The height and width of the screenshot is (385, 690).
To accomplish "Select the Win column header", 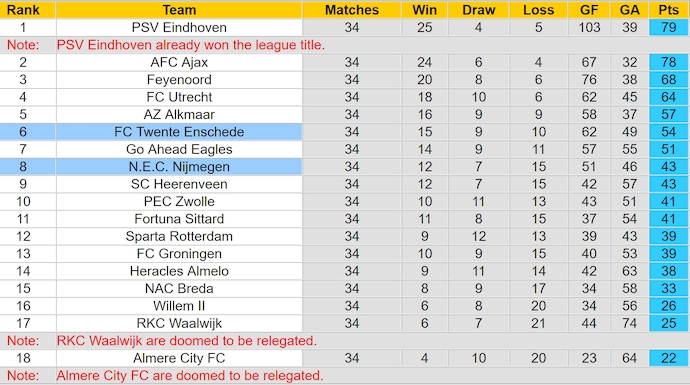I will click(x=424, y=10).
